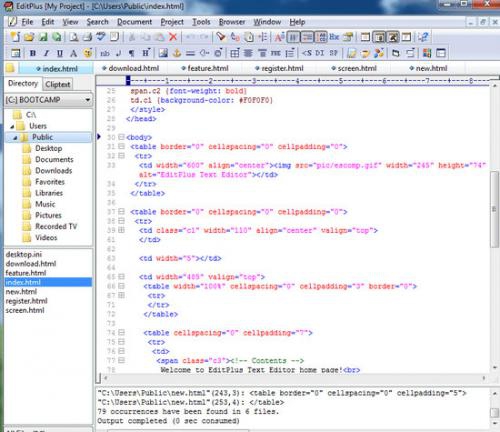Viewport: 500px width, 432px height.
Task: Open the [C:] BOOTCAMP drive dropdown
Action: point(88,100)
